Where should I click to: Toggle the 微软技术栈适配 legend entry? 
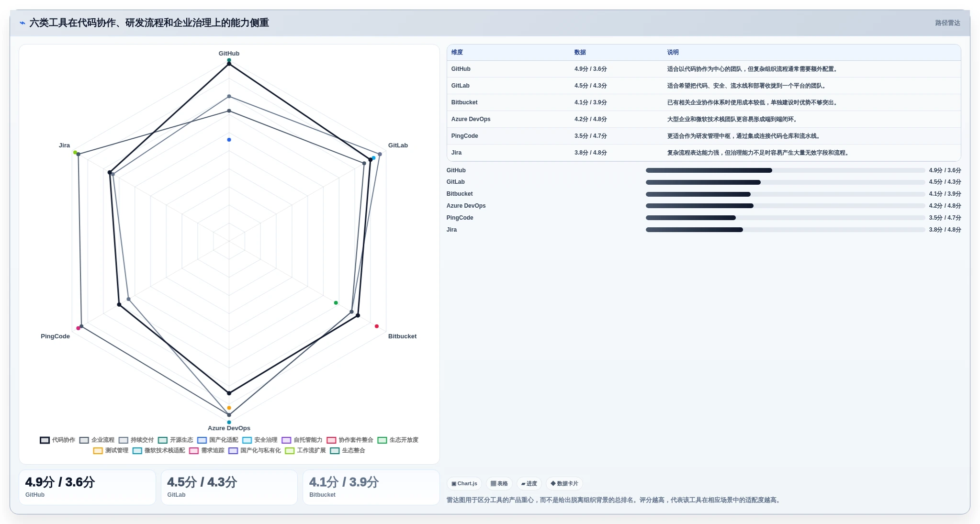159,451
